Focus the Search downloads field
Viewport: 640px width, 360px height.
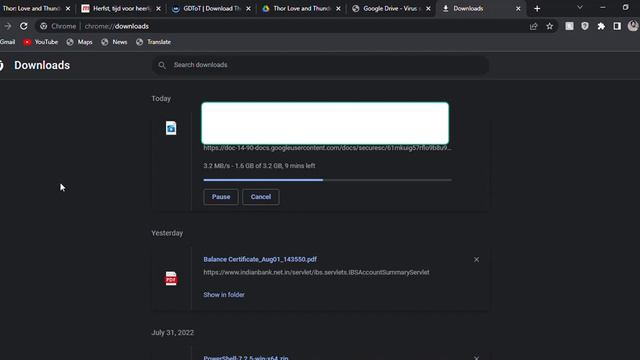pyautogui.click(x=320, y=65)
